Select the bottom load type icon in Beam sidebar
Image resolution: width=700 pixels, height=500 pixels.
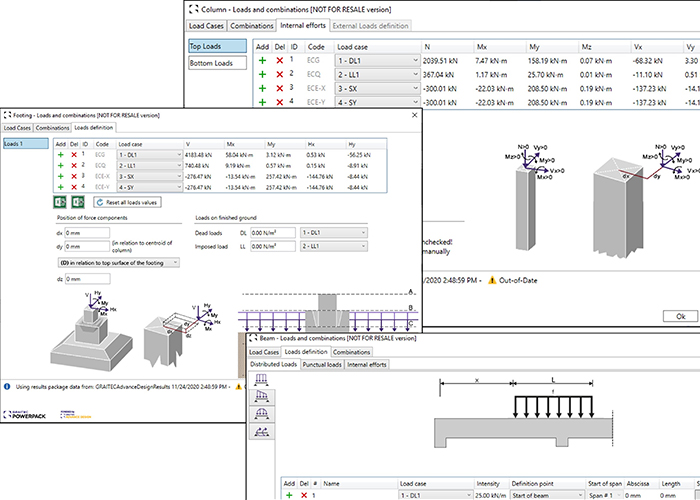(x=262, y=431)
